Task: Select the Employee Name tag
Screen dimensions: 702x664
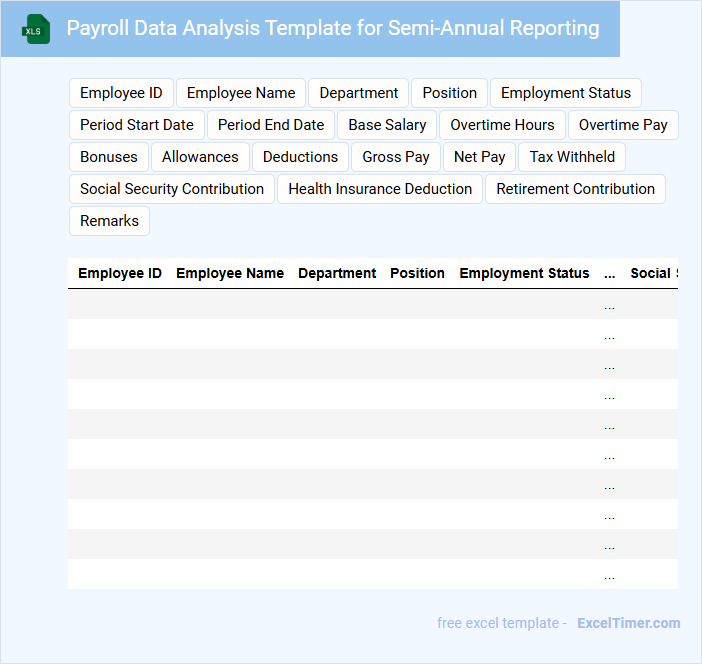Action: pos(241,93)
